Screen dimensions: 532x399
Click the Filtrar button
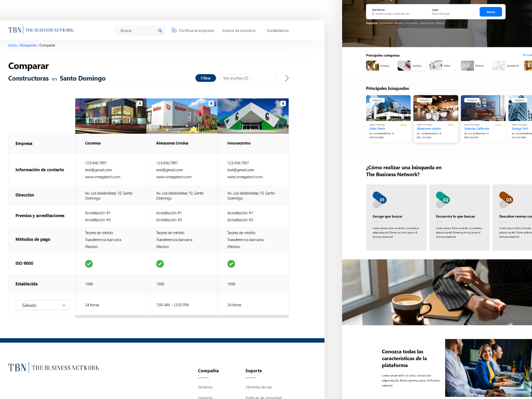pyautogui.click(x=205, y=78)
